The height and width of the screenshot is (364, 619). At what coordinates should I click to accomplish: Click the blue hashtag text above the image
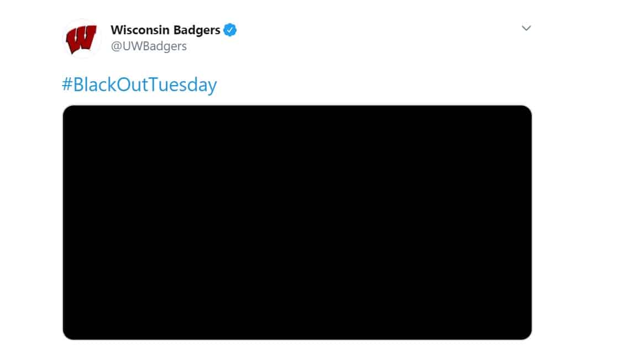tap(139, 85)
